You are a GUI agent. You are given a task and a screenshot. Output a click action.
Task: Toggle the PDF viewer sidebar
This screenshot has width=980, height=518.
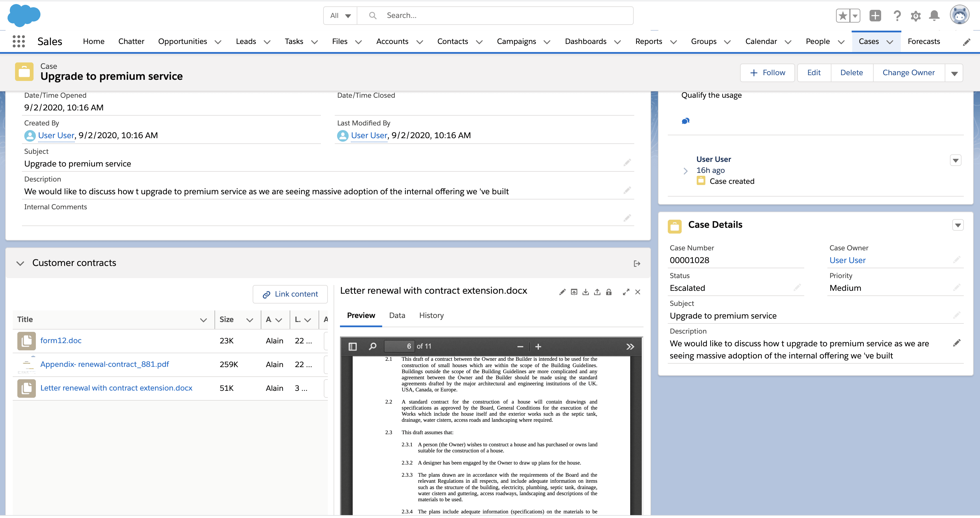(x=353, y=347)
